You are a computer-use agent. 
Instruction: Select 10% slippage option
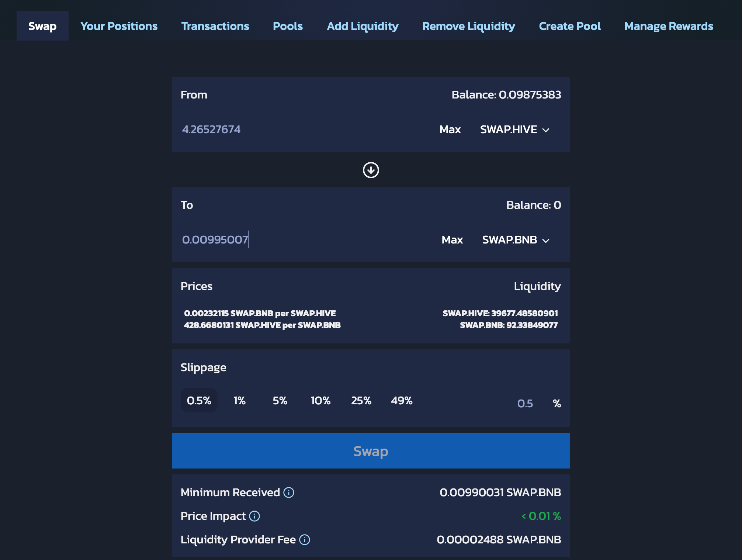[x=320, y=400]
